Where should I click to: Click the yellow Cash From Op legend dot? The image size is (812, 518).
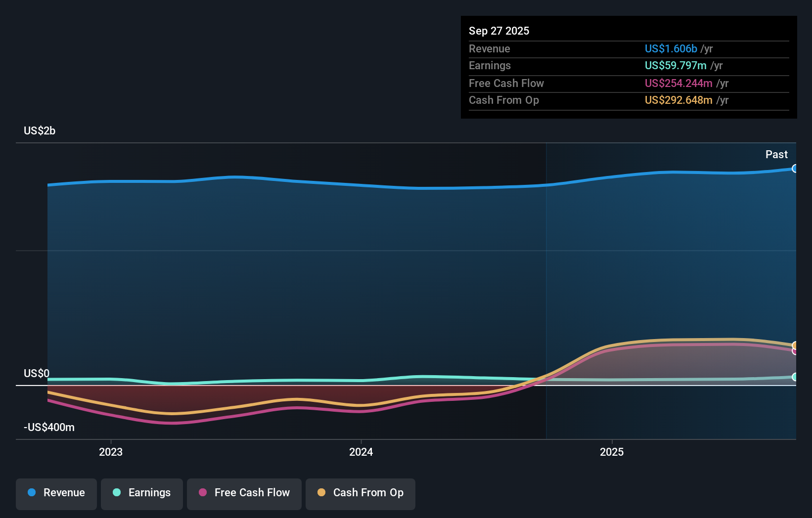(322, 493)
